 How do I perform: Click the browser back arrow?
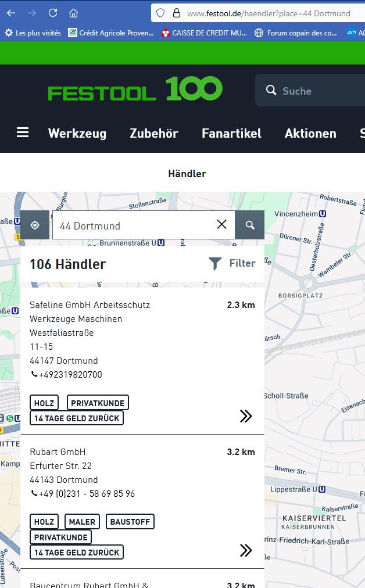(x=11, y=13)
